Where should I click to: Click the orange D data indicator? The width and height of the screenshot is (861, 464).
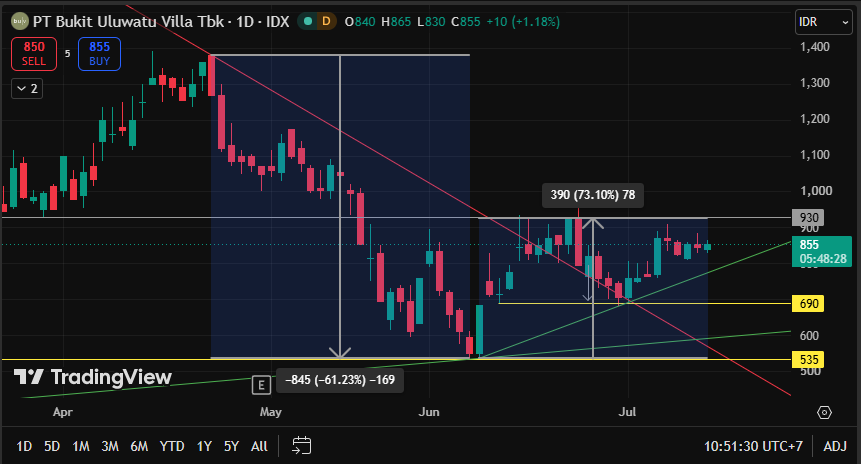coord(326,21)
